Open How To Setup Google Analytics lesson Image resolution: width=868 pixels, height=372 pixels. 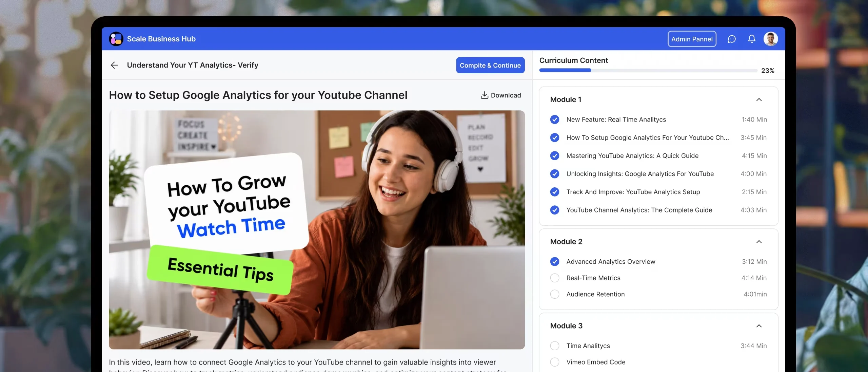(x=648, y=137)
